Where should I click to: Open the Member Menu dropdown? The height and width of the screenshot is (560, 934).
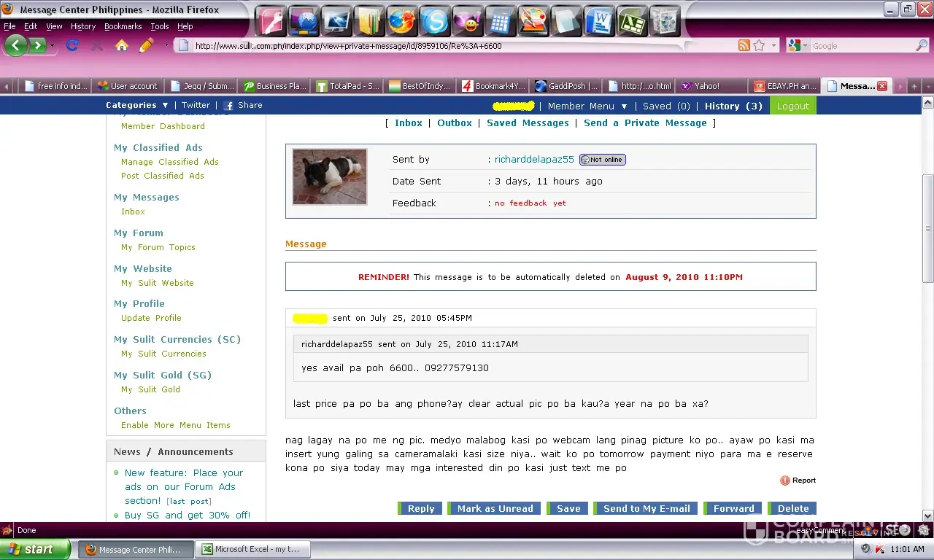[x=587, y=106]
